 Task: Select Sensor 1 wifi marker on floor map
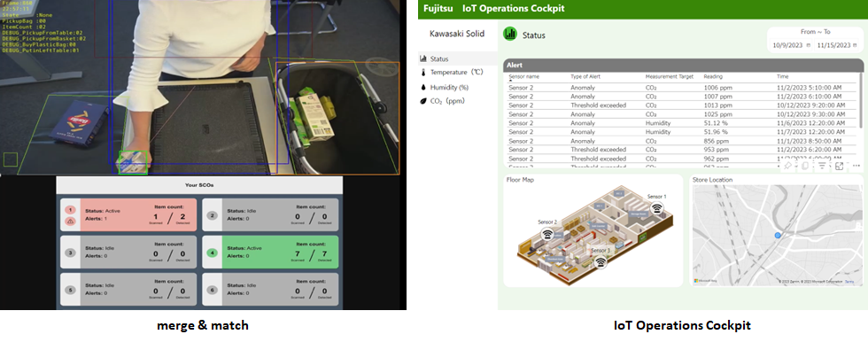656,207
